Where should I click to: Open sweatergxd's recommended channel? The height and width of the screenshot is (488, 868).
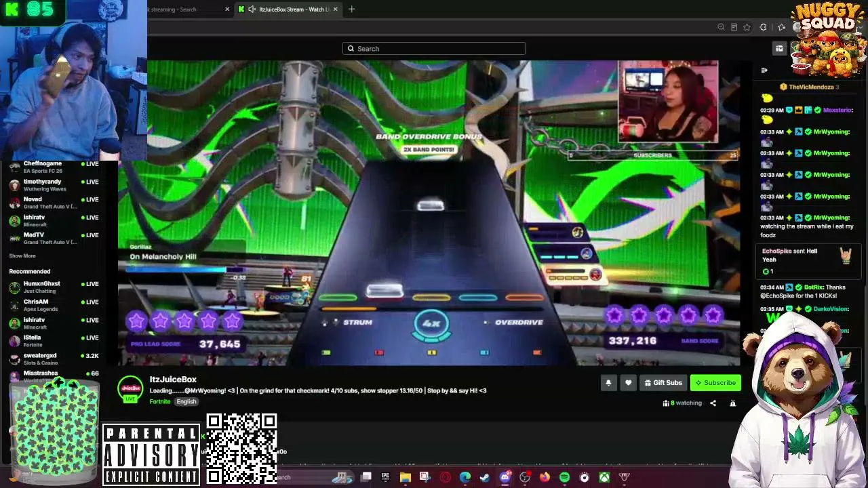click(54, 359)
